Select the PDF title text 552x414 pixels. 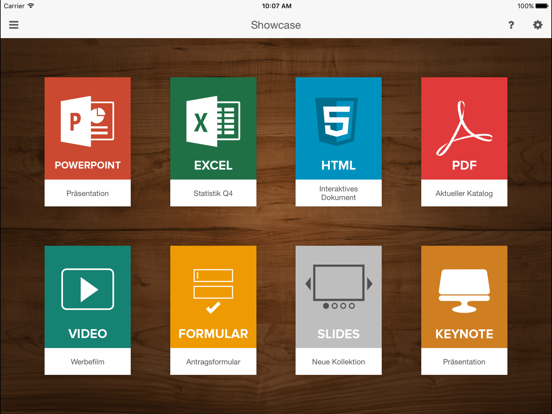click(x=464, y=165)
